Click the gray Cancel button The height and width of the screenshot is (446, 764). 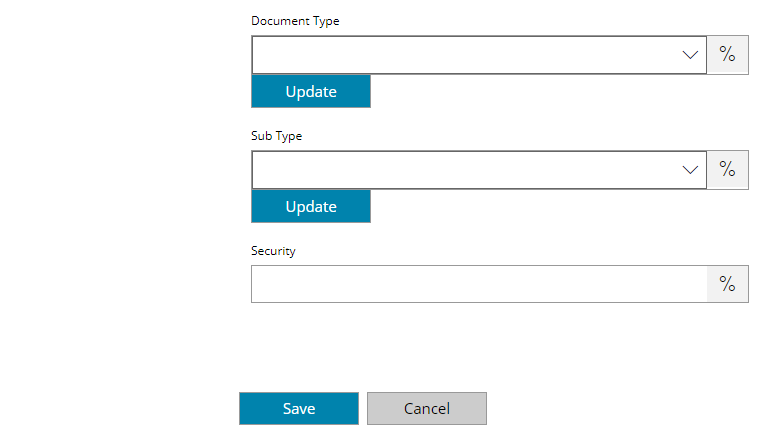(x=427, y=408)
